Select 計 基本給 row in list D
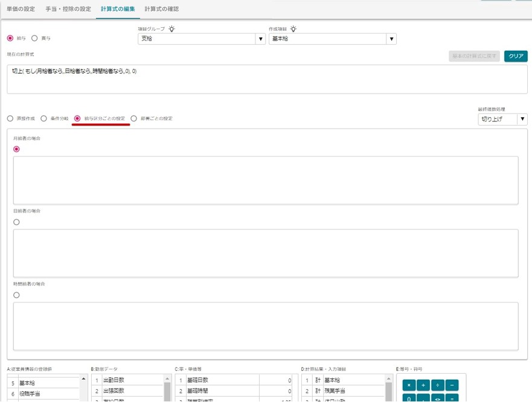Screen dimensions: 532x402 (x=344, y=380)
